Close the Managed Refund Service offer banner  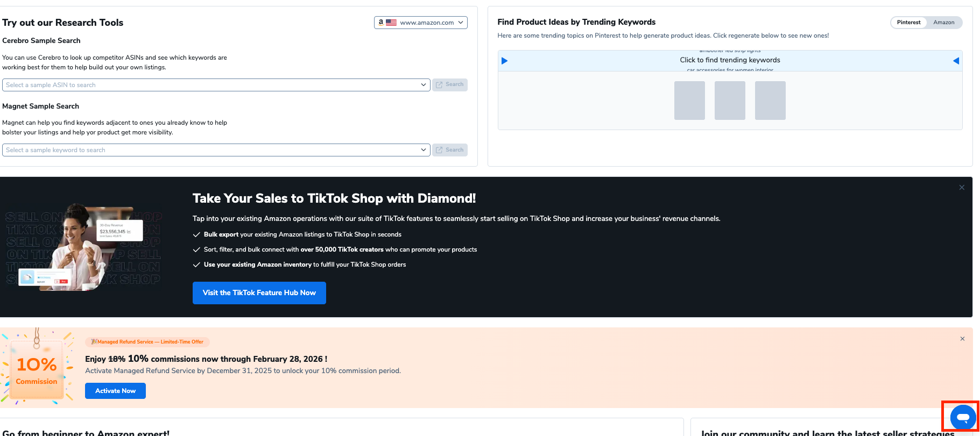point(962,339)
